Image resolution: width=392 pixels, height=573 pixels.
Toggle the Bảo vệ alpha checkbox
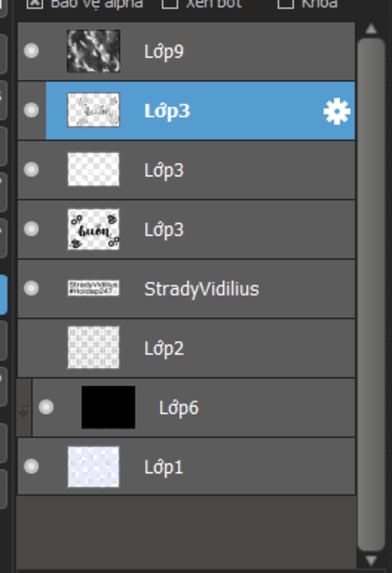click(34, 4)
